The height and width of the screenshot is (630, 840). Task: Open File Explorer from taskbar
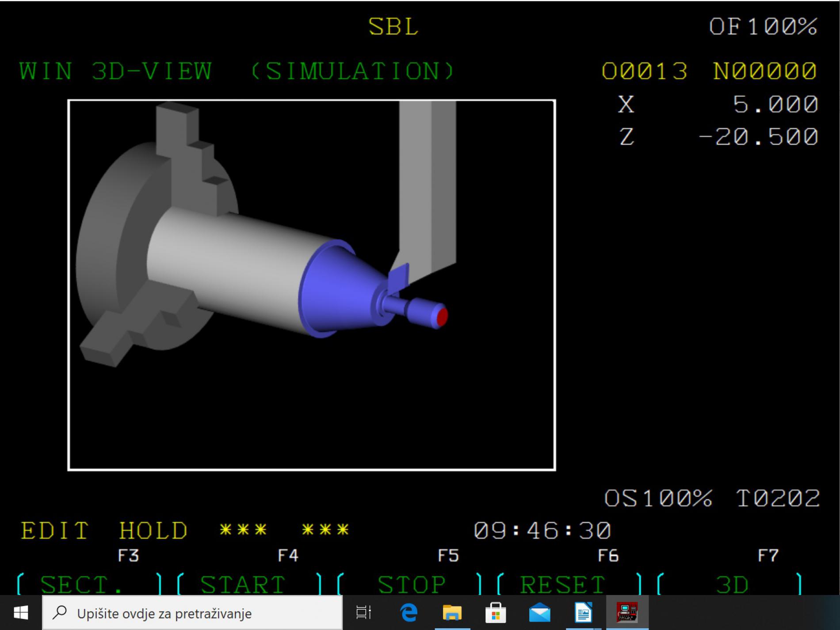(452, 613)
